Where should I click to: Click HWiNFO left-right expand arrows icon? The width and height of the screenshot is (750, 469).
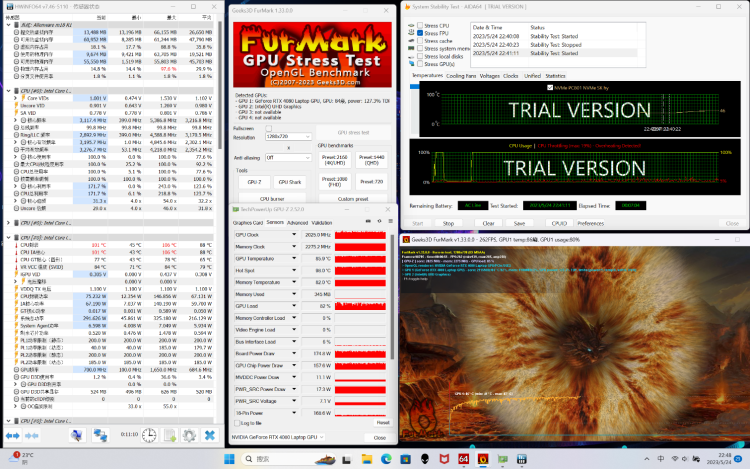[14, 435]
